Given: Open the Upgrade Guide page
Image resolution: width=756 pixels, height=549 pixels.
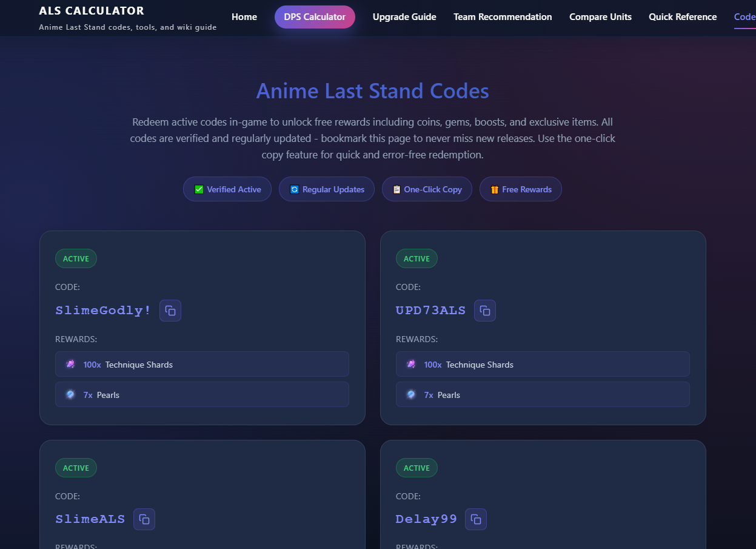Looking at the screenshot, I should [x=404, y=17].
